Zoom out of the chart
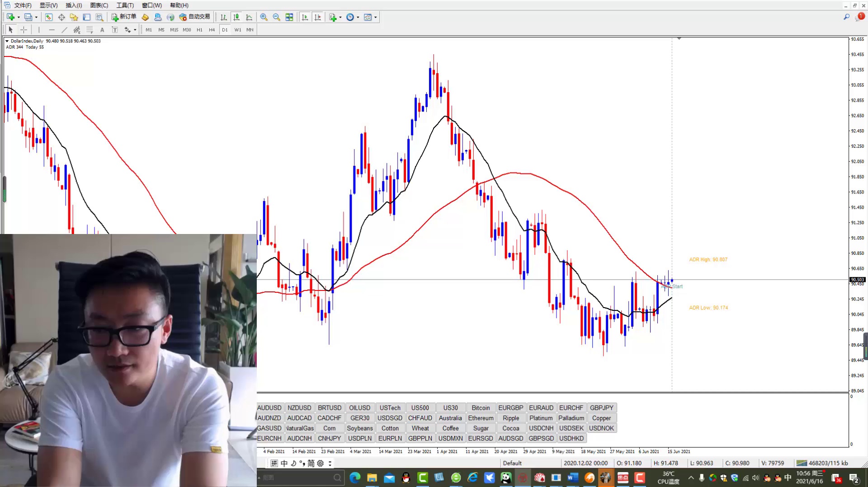This screenshot has height=487, width=868. click(277, 17)
